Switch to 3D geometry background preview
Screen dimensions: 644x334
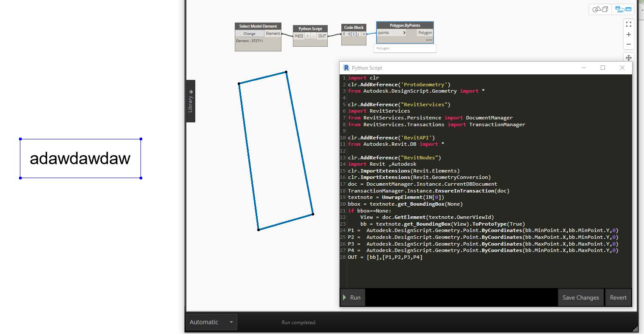[600, 9]
